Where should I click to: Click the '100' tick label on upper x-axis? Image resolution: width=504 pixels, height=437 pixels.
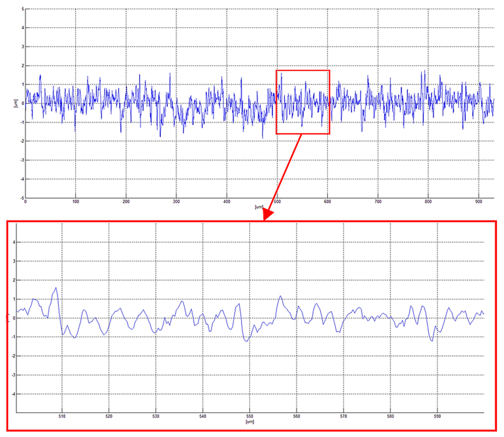click(76, 202)
